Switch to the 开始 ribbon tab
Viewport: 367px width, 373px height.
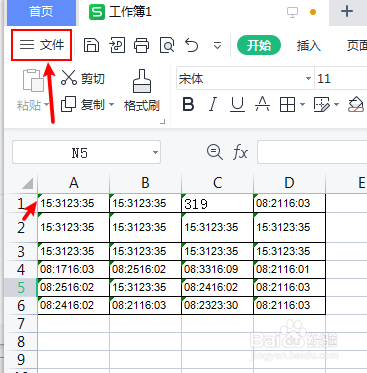click(259, 45)
